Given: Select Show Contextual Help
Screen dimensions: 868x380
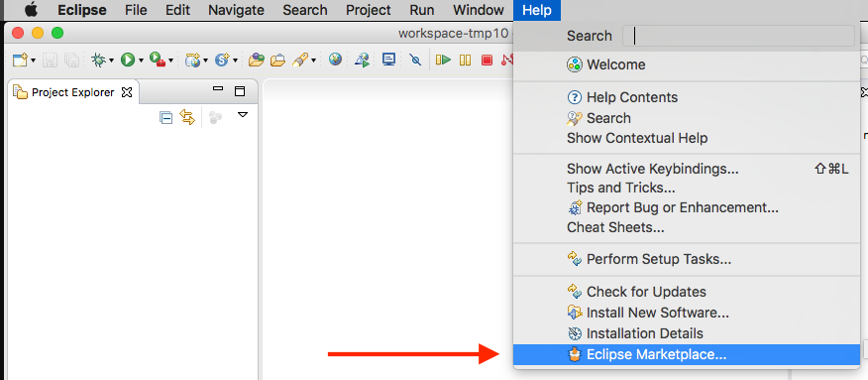Looking at the screenshot, I should (687, 138).
